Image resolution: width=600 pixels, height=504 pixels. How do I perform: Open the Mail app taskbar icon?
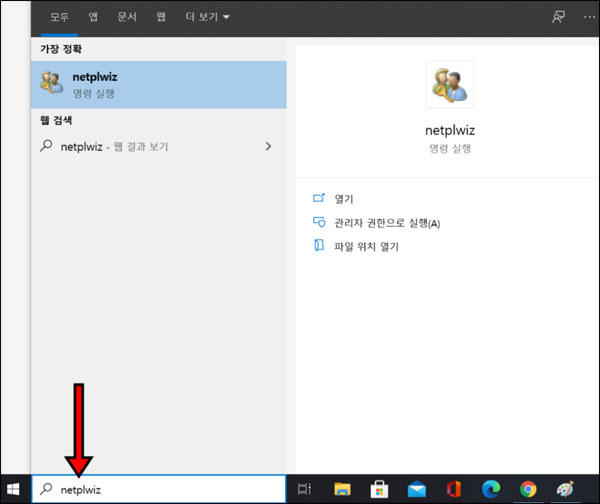click(417, 489)
